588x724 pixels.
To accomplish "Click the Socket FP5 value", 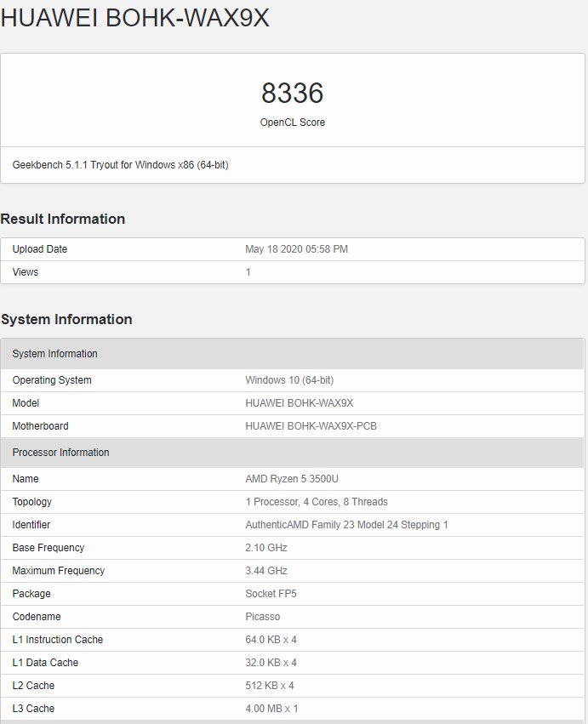I will click(271, 594).
